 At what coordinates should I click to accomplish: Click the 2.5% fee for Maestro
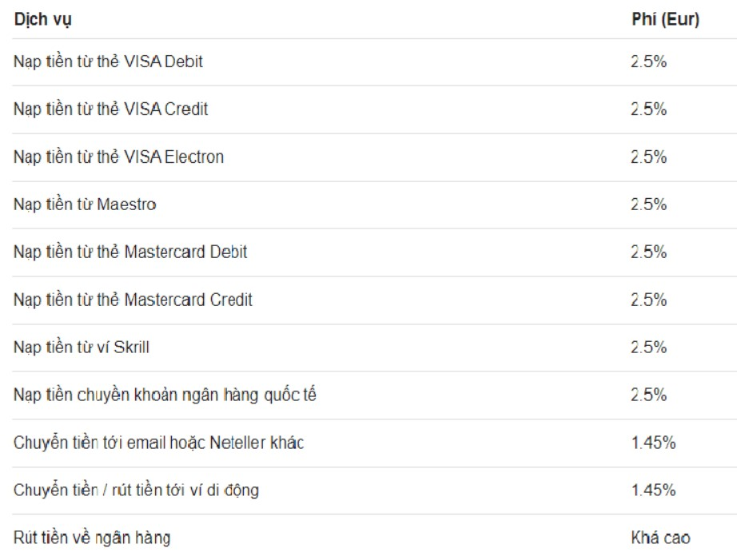(x=648, y=205)
